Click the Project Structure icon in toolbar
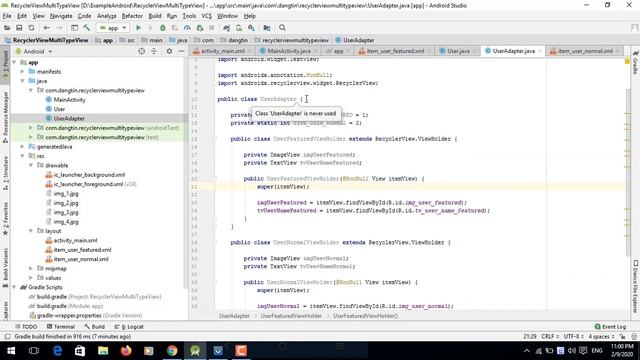The height and width of the screenshot is (360, 640). [267, 28]
